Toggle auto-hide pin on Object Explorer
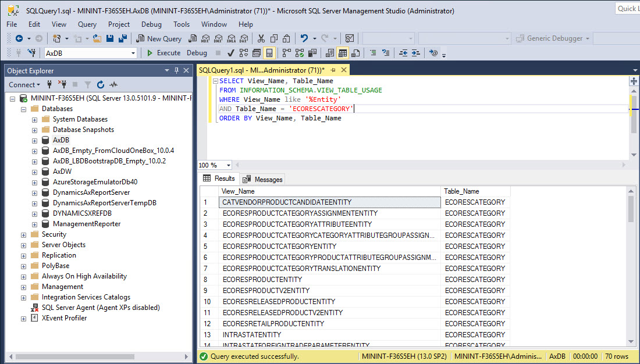 (176, 70)
